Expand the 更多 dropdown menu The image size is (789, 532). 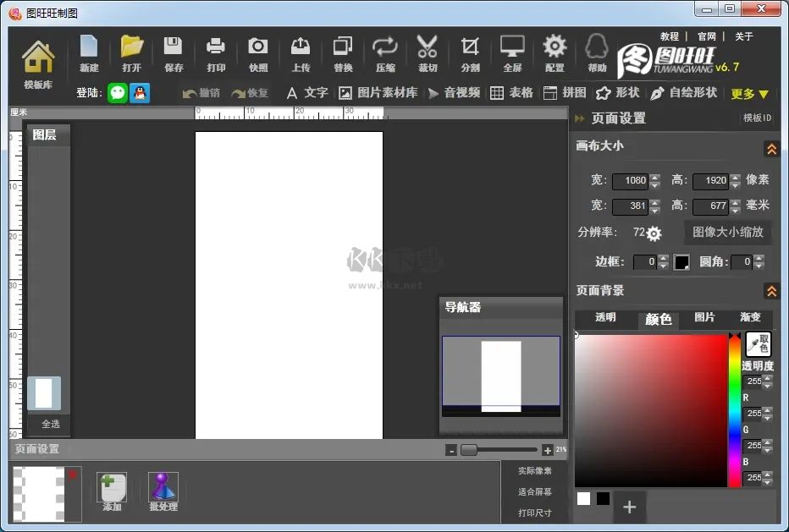(x=749, y=94)
